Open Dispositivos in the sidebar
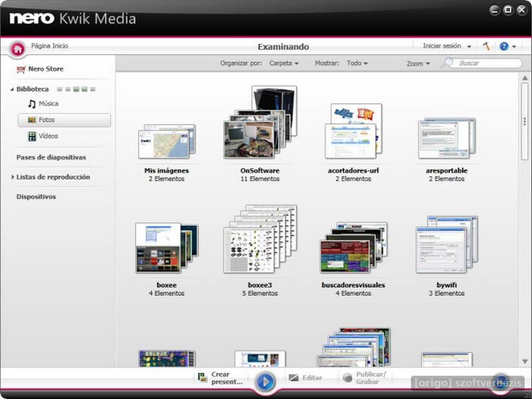532x399 pixels. coord(37,197)
